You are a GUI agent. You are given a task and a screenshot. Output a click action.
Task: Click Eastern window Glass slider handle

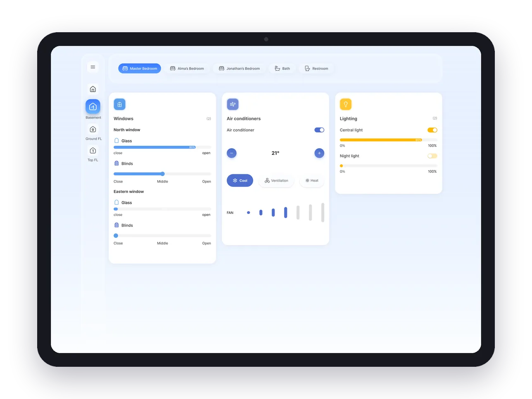(116, 209)
